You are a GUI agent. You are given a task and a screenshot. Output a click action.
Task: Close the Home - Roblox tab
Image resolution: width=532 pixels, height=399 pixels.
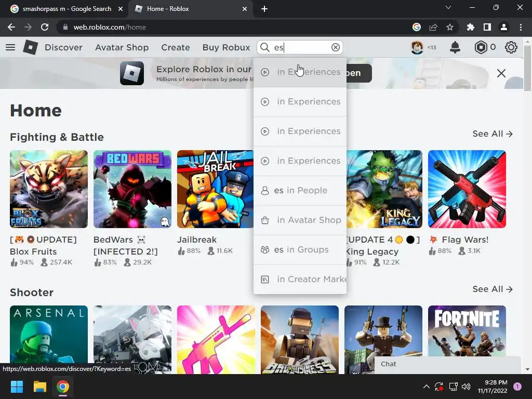coord(245,9)
